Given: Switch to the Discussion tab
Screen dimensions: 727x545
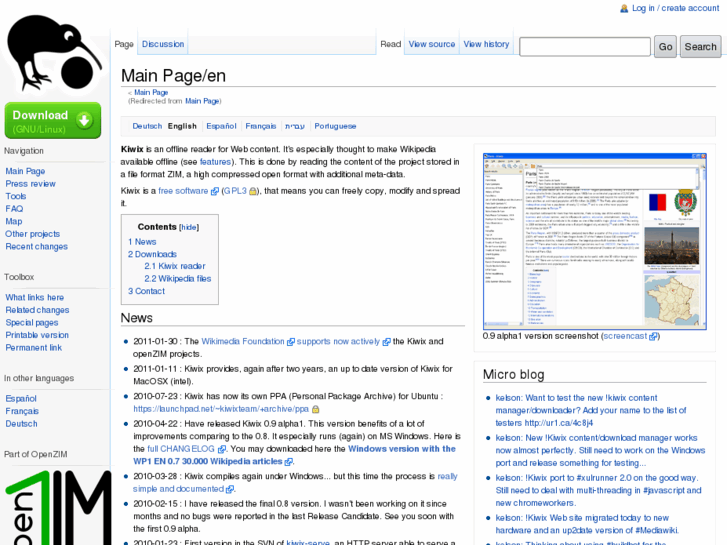Looking at the screenshot, I should coord(163,44).
